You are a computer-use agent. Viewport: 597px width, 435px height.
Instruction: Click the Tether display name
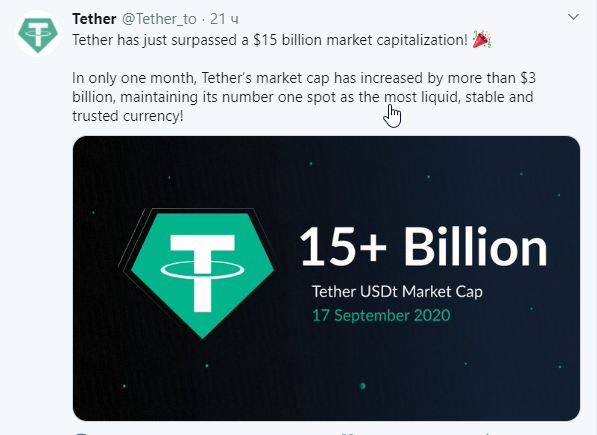94,19
